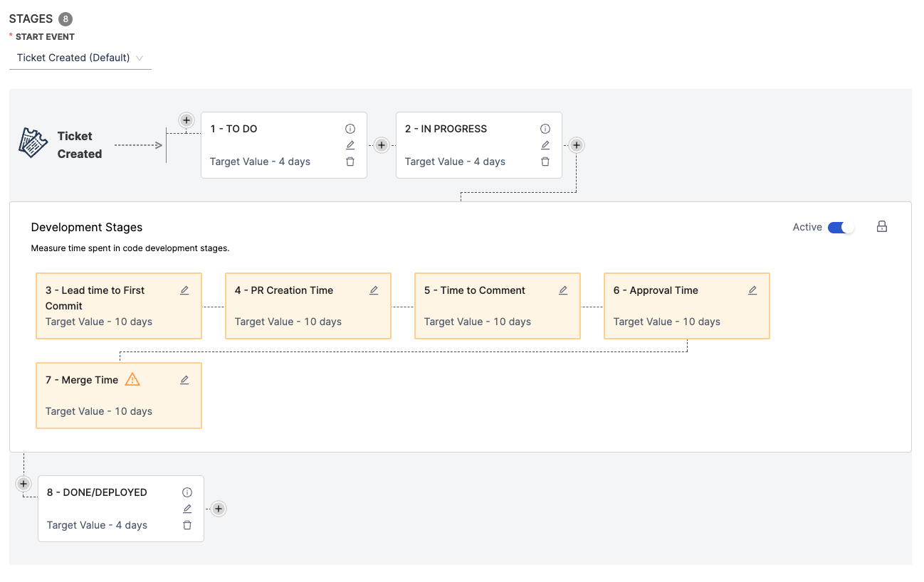
Task: Open the Start Event dropdown
Action: (x=80, y=58)
